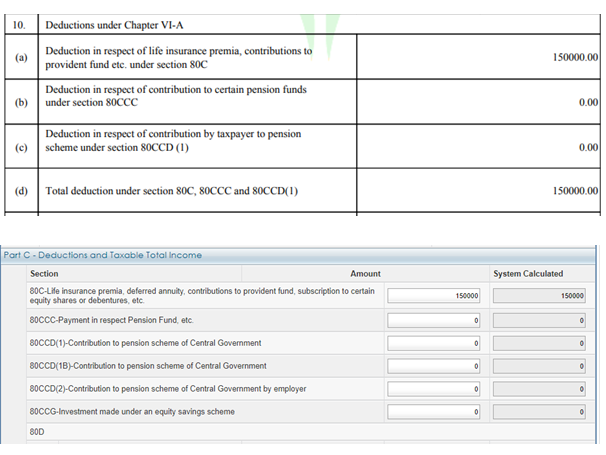This screenshot has height=455, width=606.
Task: Click the row number '10.' cell
Action: click(19, 25)
